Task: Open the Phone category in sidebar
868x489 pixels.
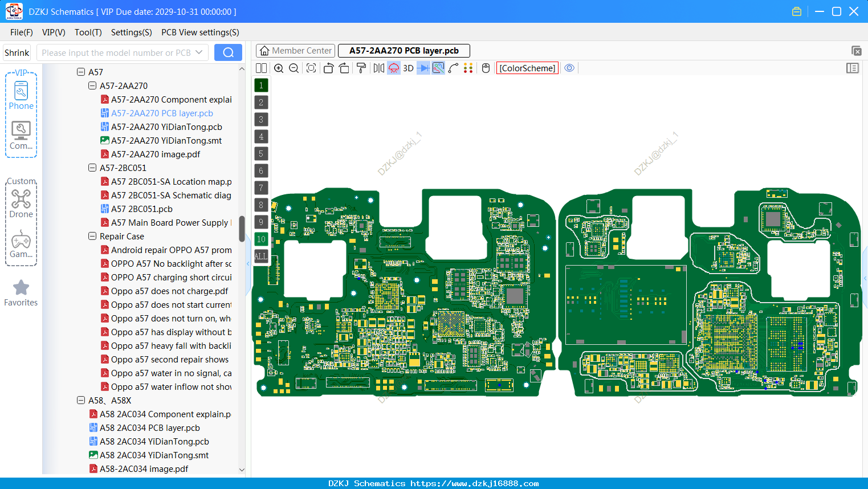Action: point(21,96)
